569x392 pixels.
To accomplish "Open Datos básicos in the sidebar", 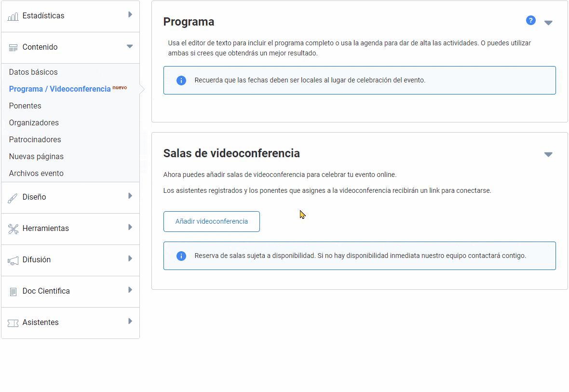I will tap(33, 72).
